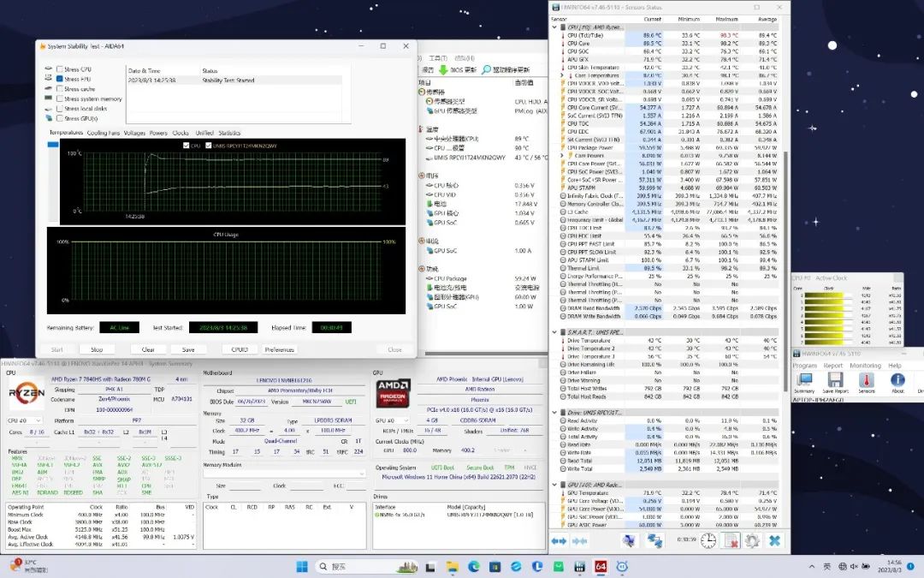The height and width of the screenshot is (578, 924).
Task: Open HWiNFO Summary from toolbar
Action: 804,380
